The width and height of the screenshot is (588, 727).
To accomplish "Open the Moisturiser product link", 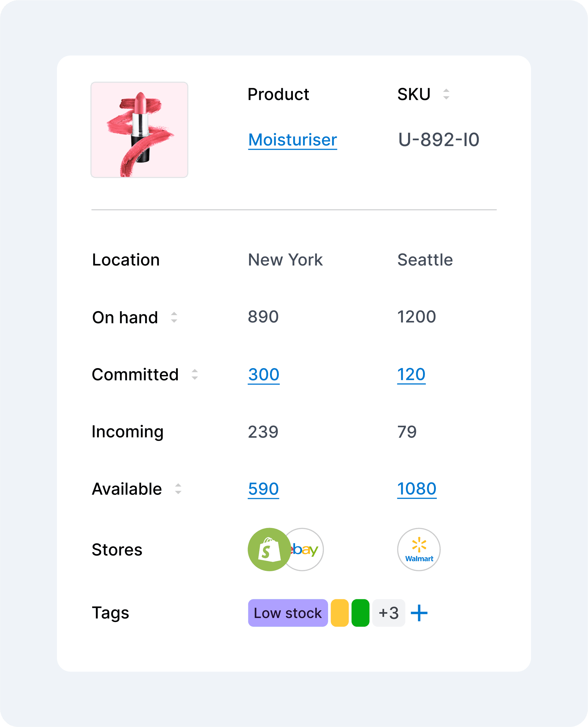I will click(292, 140).
